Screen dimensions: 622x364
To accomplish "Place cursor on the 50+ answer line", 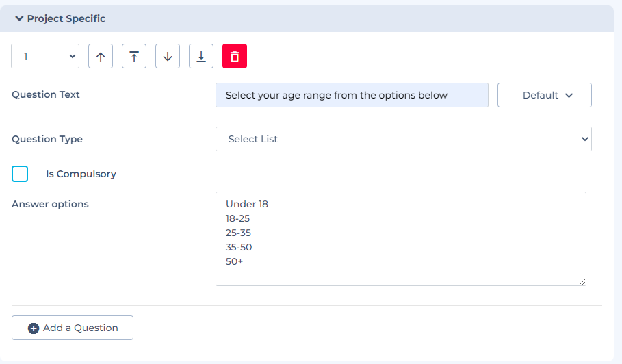I will (234, 261).
